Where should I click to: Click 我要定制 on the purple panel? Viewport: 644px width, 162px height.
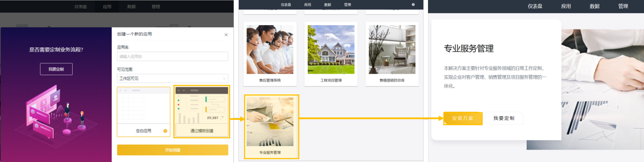(x=56, y=69)
